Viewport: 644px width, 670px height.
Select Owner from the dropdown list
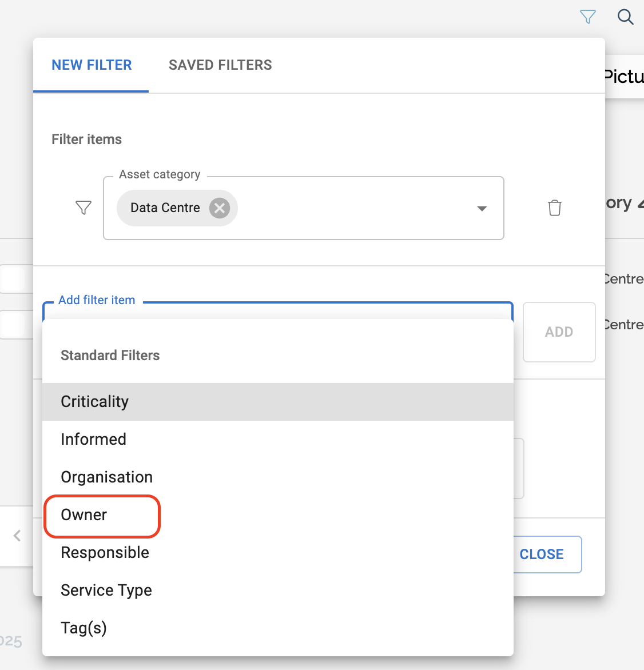[84, 515]
